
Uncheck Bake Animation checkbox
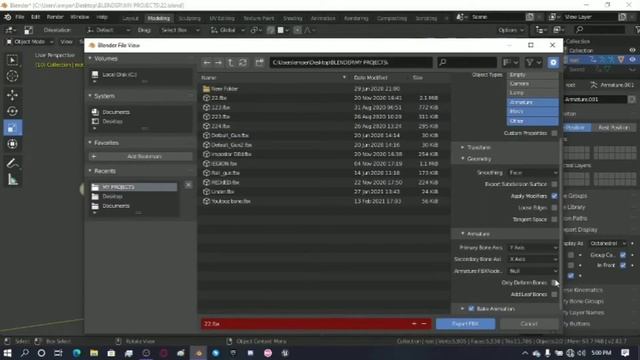(471, 309)
